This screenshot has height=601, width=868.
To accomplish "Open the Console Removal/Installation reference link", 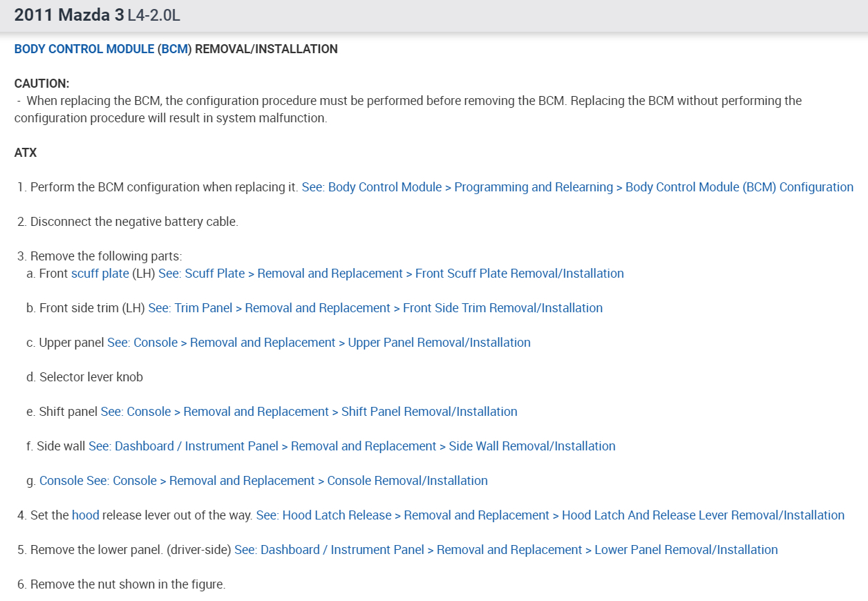I will point(287,481).
